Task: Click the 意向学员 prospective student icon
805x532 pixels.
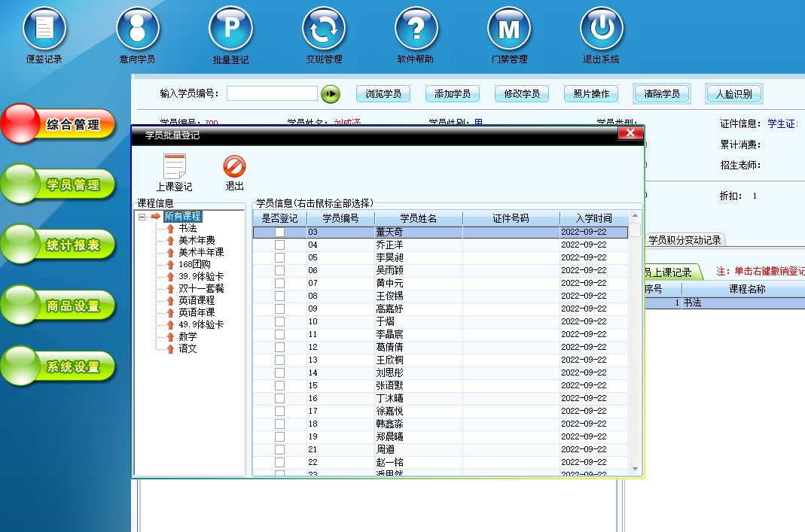Action: [137, 29]
